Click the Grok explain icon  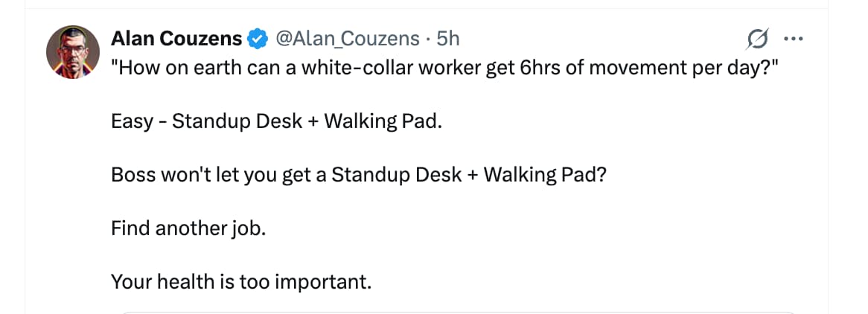click(756, 38)
